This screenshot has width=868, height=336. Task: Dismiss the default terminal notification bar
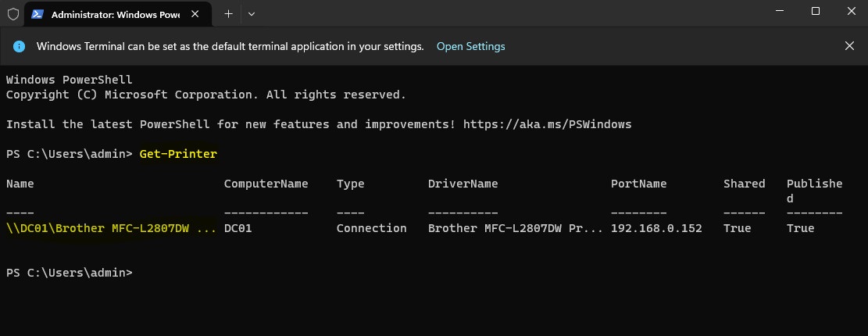849,46
